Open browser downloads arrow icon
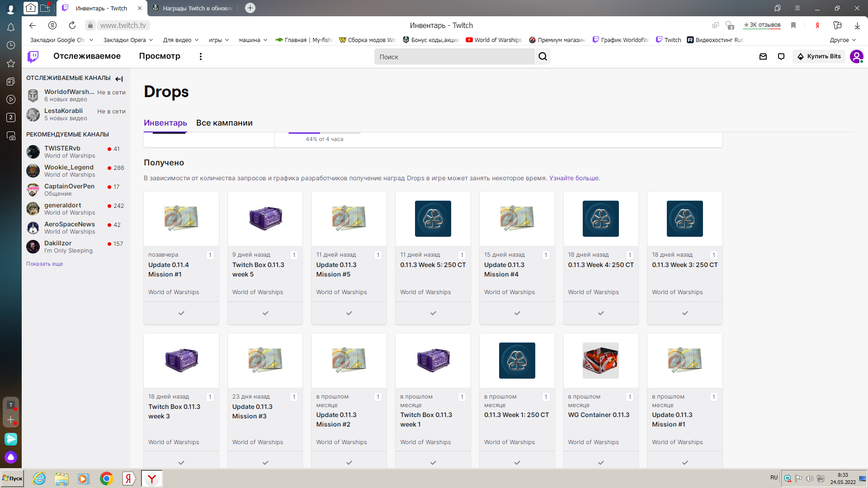This screenshot has height=488, width=868. [857, 25]
